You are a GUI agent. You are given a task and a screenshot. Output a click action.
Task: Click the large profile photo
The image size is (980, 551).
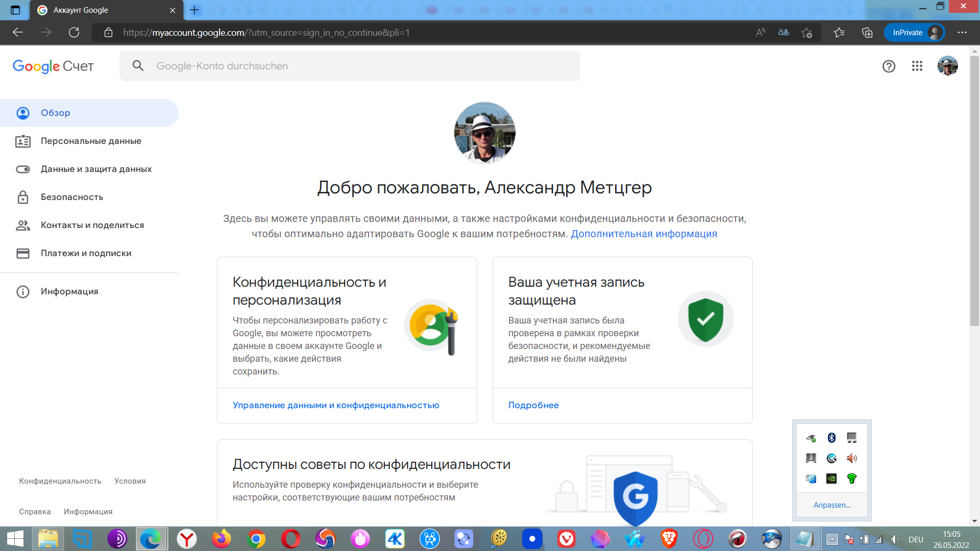pyautogui.click(x=484, y=133)
